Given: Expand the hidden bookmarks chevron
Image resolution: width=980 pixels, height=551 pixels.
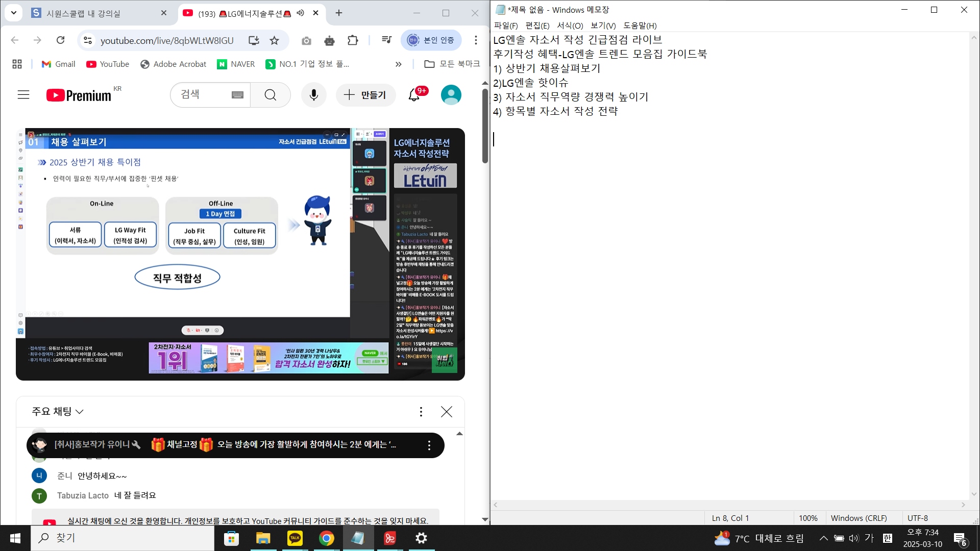Looking at the screenshot, I should [x=399, y=64].
